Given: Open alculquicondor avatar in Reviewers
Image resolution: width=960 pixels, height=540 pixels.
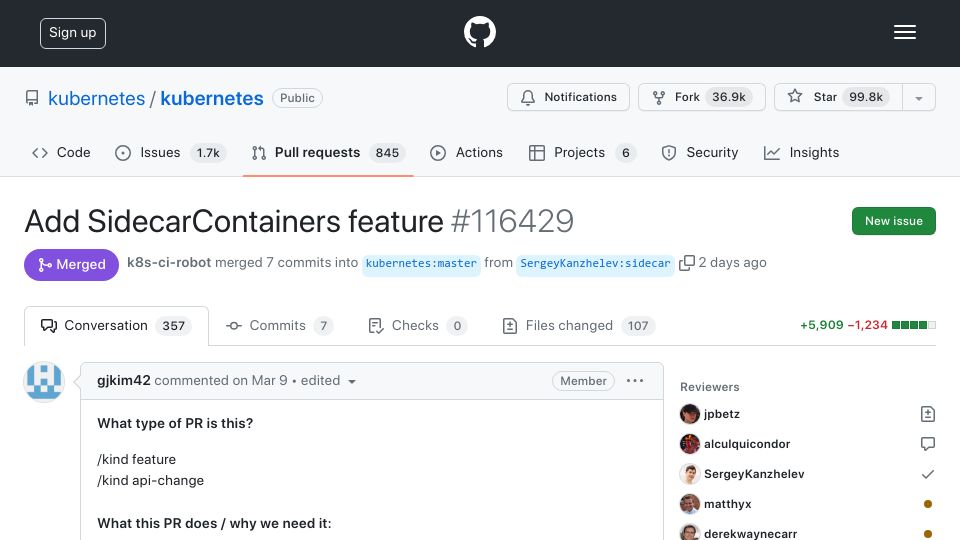Looking at the screenshot, I should point(689,444).
